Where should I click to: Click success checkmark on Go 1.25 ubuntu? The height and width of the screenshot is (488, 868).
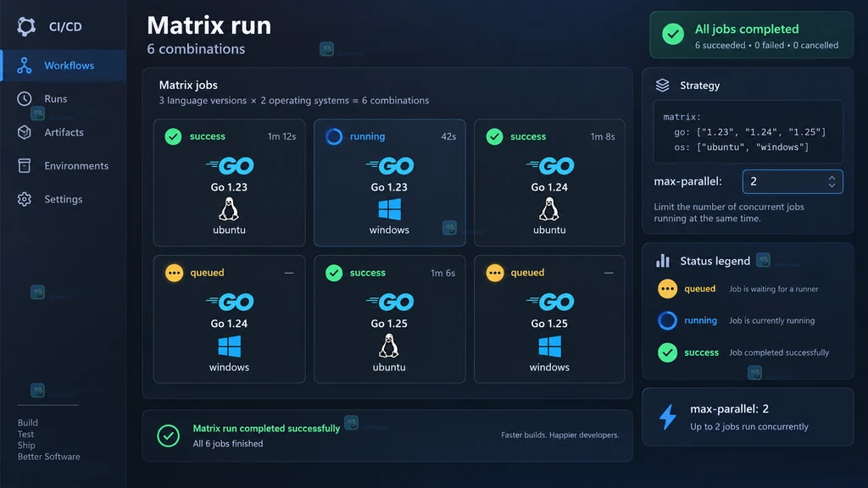coord(334,273)
